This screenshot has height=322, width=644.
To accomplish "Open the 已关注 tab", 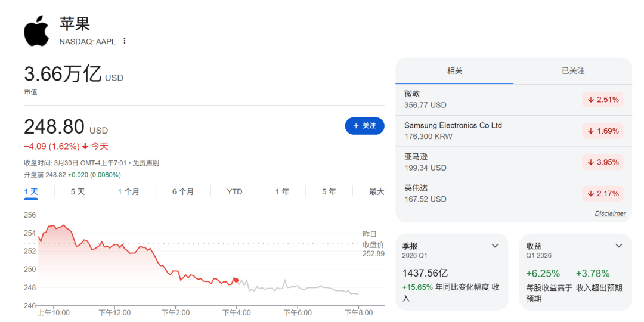I will (572, 71).
